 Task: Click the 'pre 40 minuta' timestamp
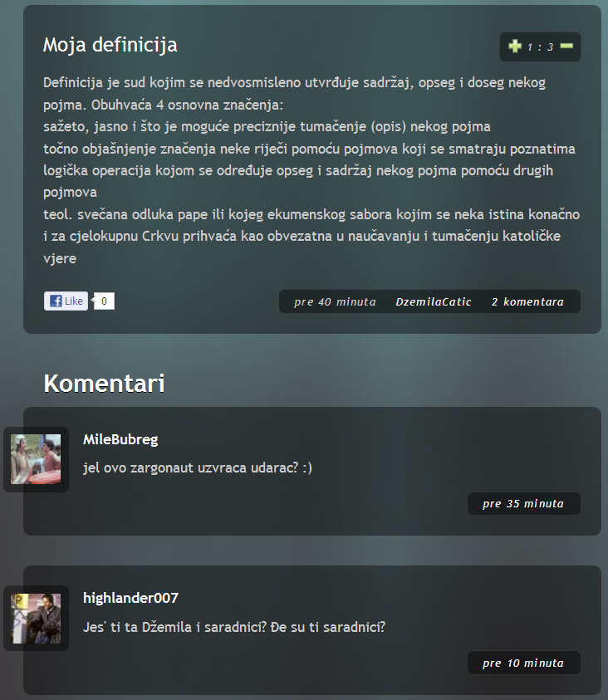click(x=335, y=302)
